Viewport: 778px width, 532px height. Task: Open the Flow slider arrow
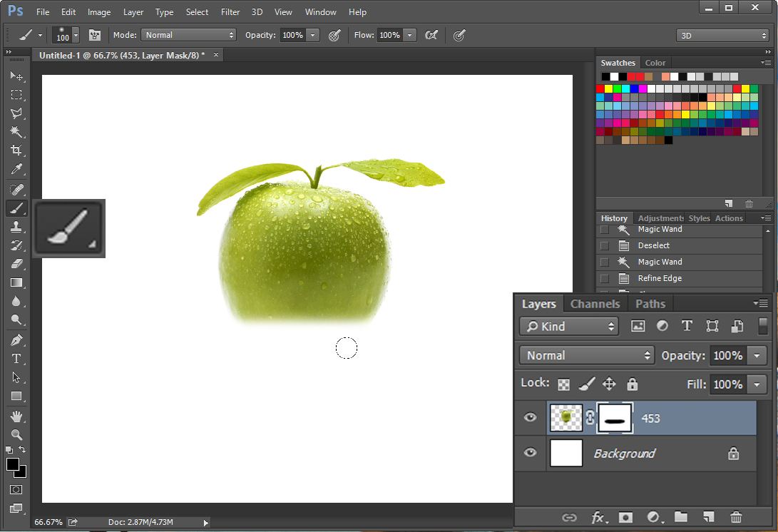[409, 35]
